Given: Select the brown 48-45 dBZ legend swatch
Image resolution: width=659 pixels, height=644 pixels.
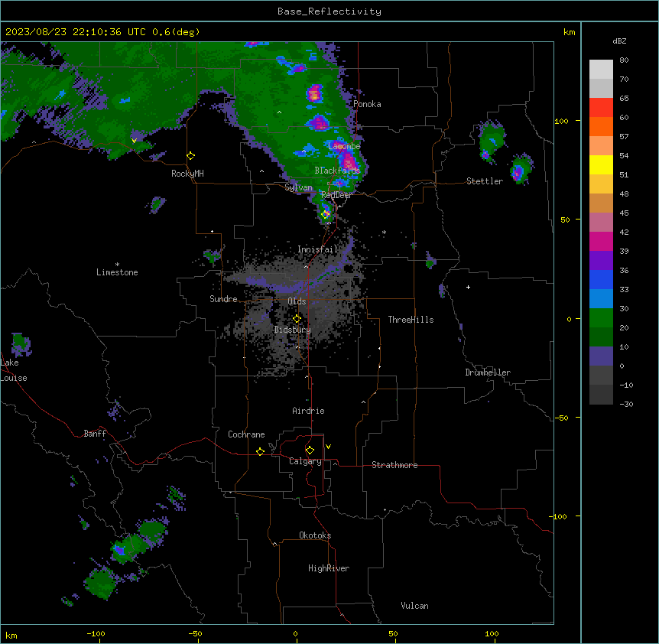Looking at the screenshot, I should [601, 203].
